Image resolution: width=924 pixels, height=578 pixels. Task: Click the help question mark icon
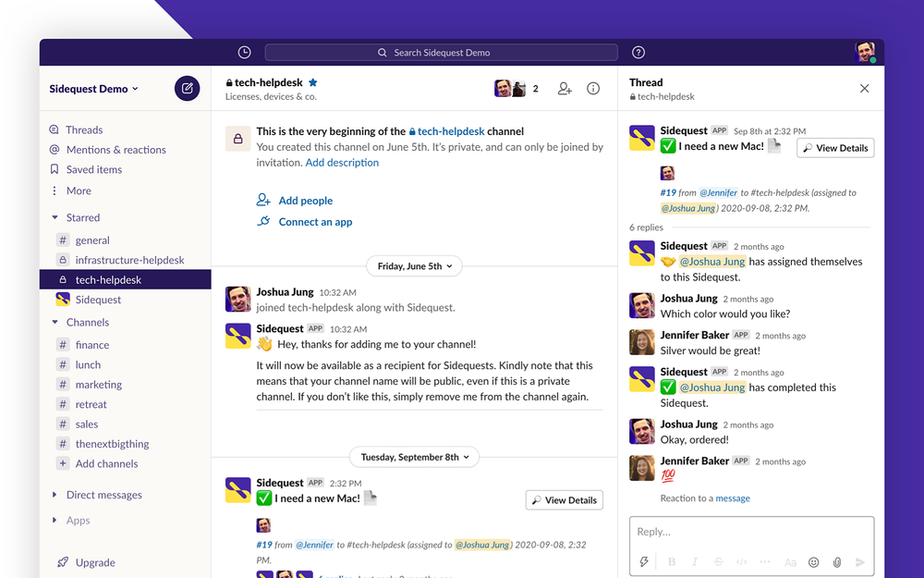click(x=638, y=53)
